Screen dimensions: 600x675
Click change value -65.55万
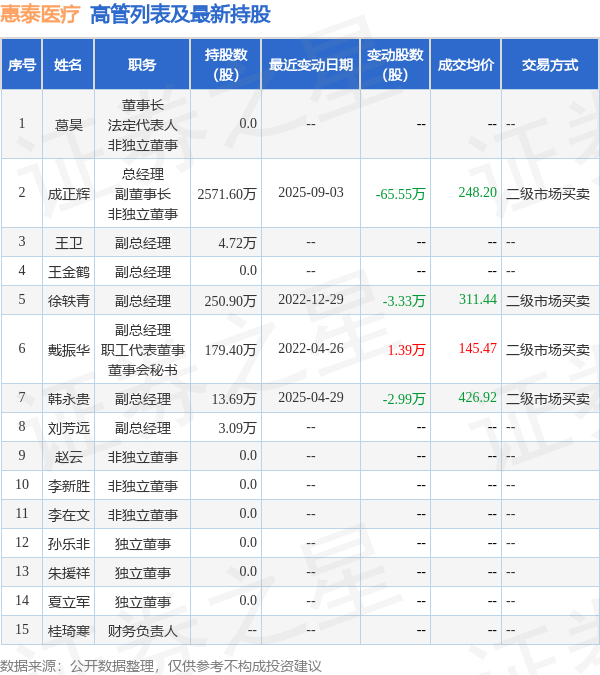400,194
